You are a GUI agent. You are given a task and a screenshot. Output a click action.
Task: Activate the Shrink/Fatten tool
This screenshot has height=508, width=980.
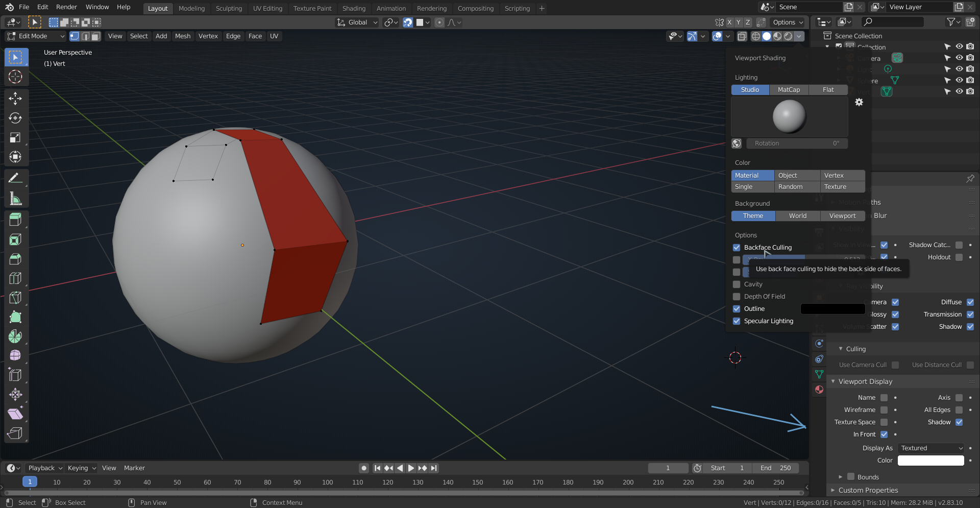point(15,395)
